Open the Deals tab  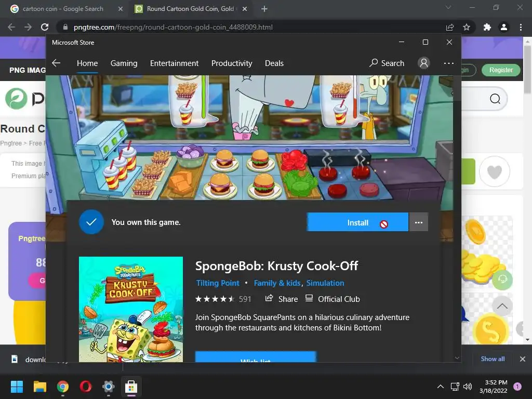[x=274, y=63]
